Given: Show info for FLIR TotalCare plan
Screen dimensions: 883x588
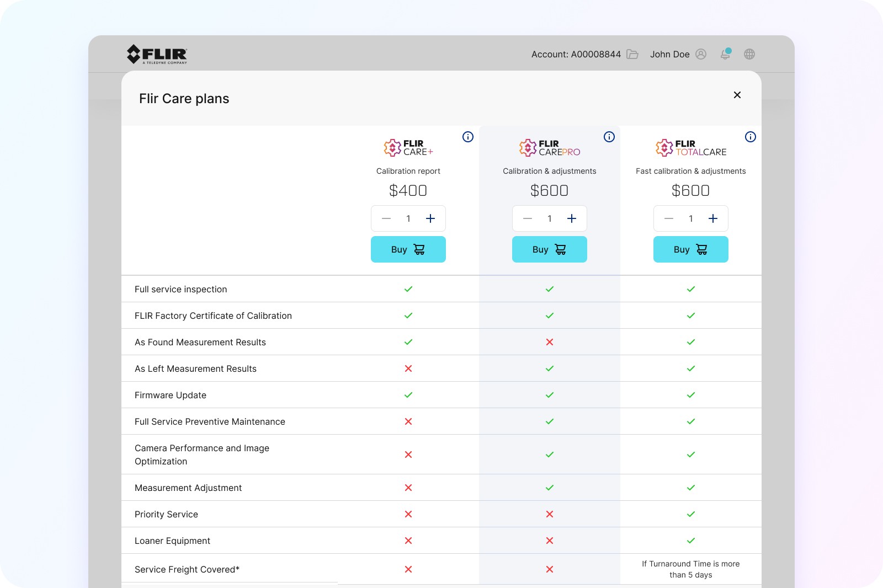Looking at the screenshot, I should click(751, 137).
